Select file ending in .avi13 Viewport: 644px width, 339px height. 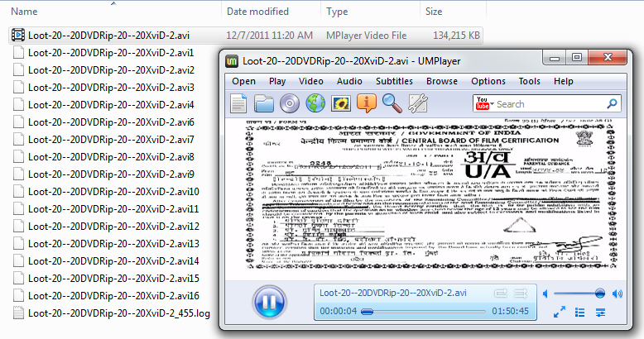point(113,244)
